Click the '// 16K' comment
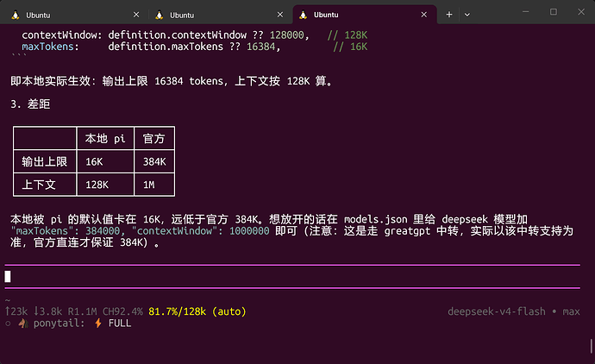Screen dimensions: 595x364 (350, 47)
